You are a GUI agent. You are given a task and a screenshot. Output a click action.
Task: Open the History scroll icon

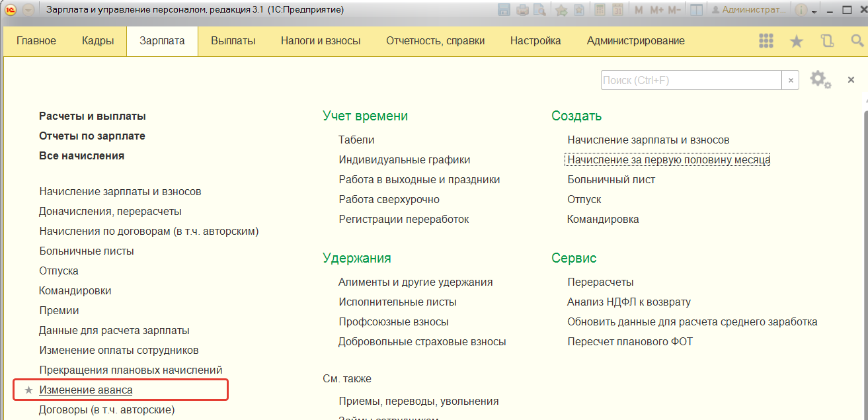827,41
